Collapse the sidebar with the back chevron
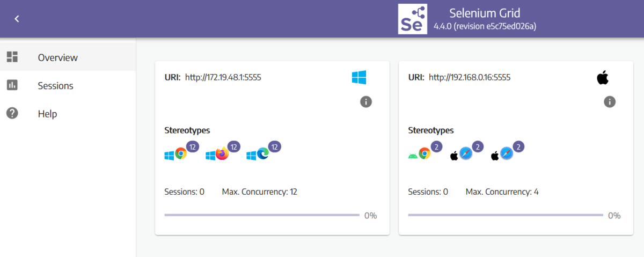Viewport: 644px width, 257px height. (17, 19)
